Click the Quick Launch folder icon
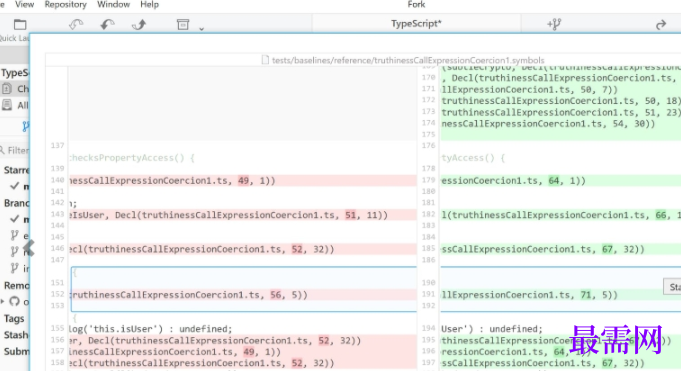The height and width of the screenshot is (371, 681). [20, 25]
